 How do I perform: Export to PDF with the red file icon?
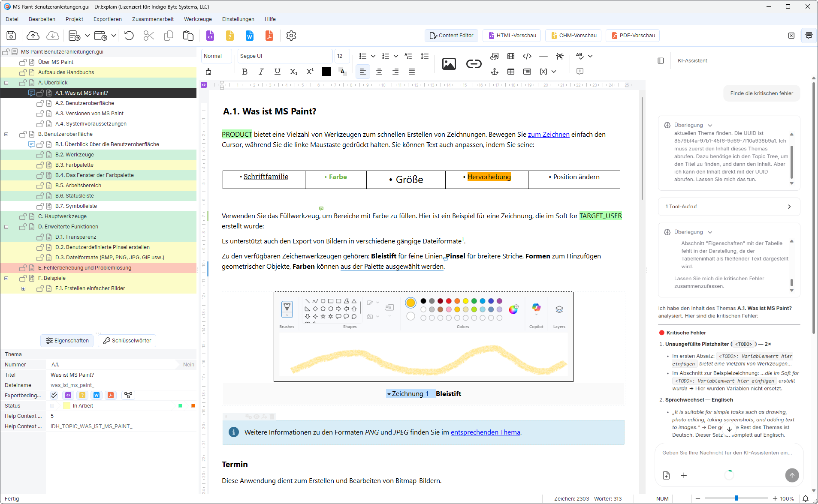(x=269, y=36)
